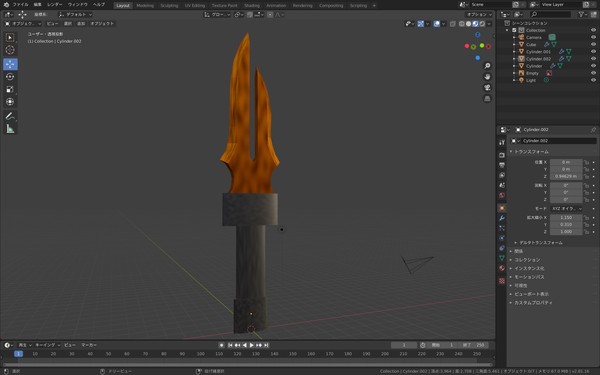Select the Rotate tool

click(10, 77)
